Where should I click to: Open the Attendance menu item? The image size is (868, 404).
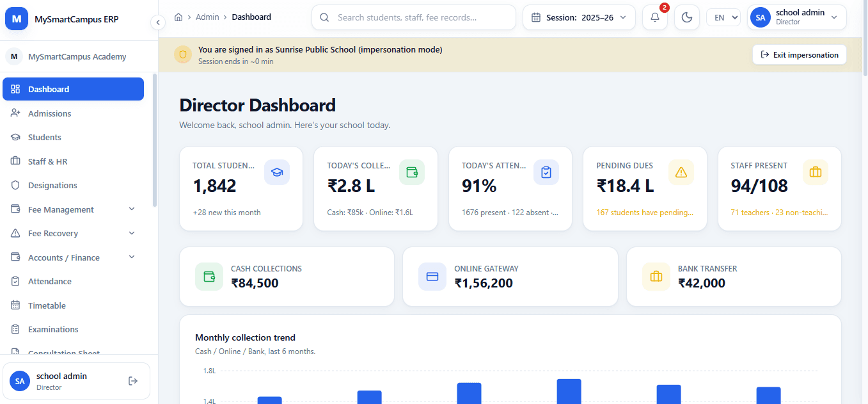(73, 281)
